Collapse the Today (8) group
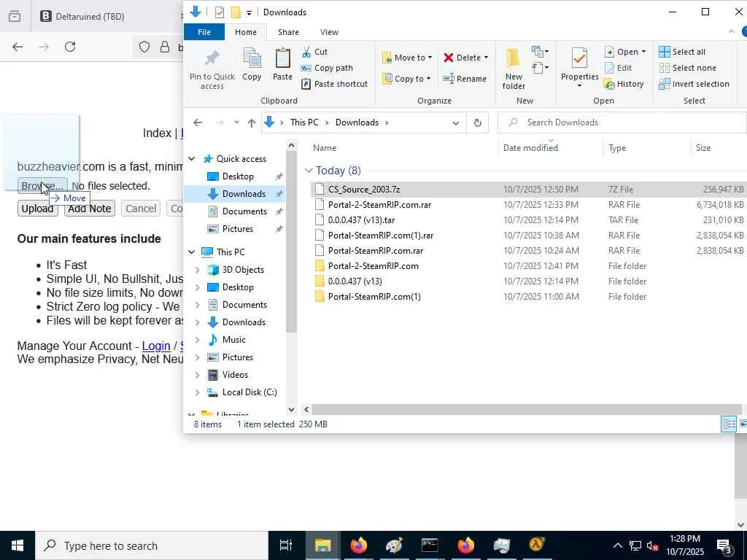The image size is (747, 560). 309,171
